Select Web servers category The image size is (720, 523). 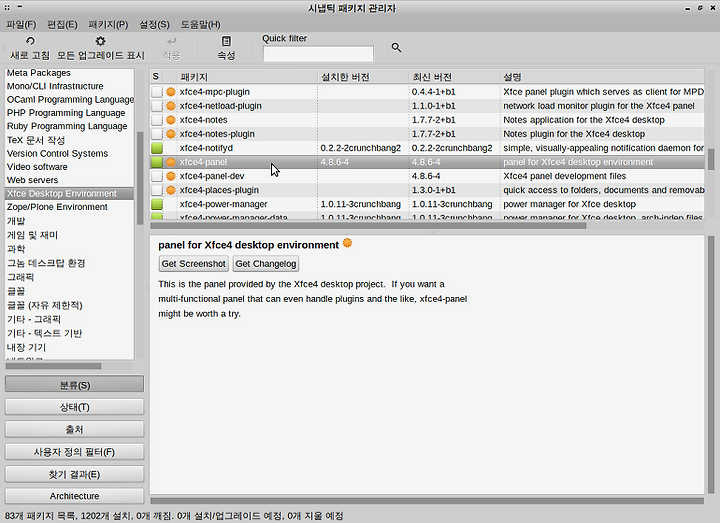pos(33,180)
